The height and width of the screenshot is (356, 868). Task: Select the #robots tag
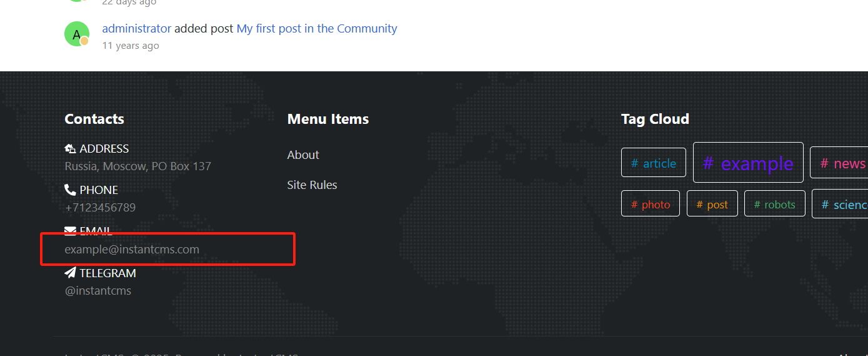click(775, 204)
